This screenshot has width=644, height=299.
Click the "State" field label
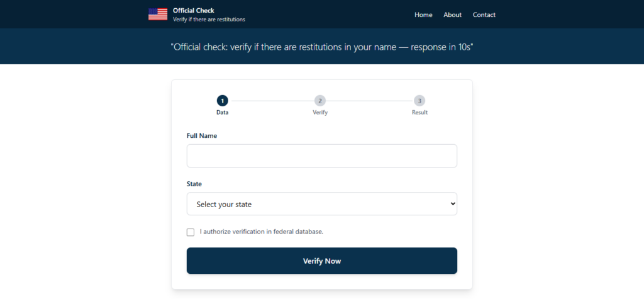point(194,184)
